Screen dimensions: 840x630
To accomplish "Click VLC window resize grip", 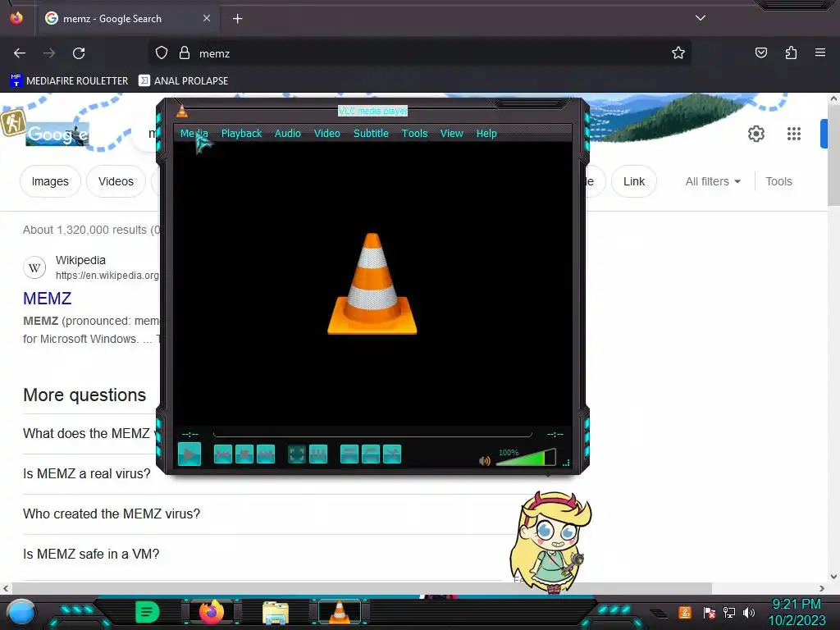I will point(566,463).
